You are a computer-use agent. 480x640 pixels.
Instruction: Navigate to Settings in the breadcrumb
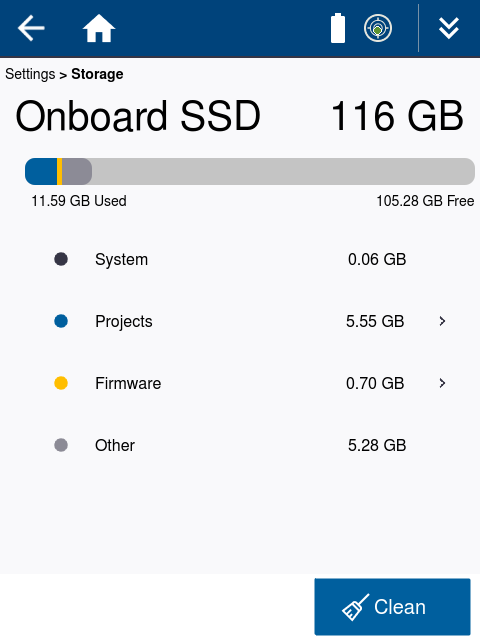pos(30,74)
